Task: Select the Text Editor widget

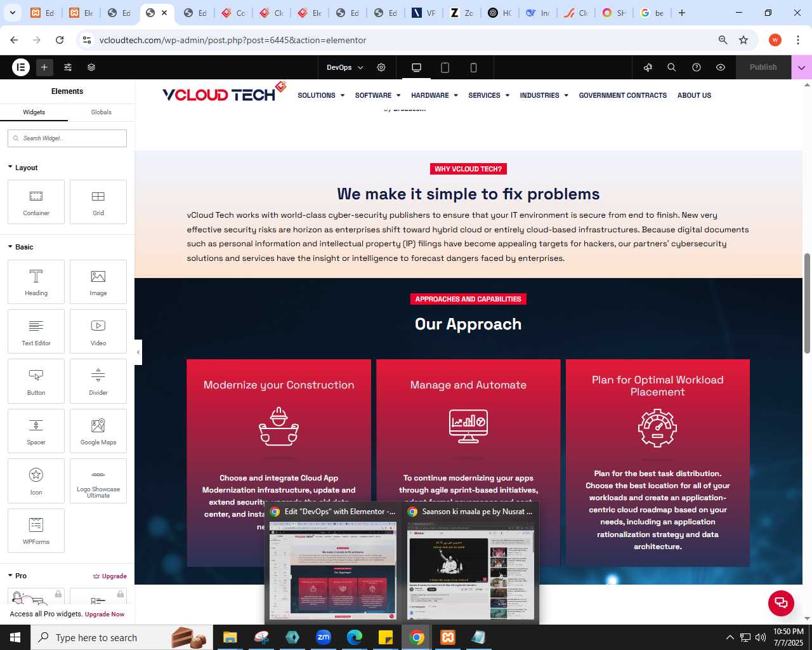Action: click(36, 331)
